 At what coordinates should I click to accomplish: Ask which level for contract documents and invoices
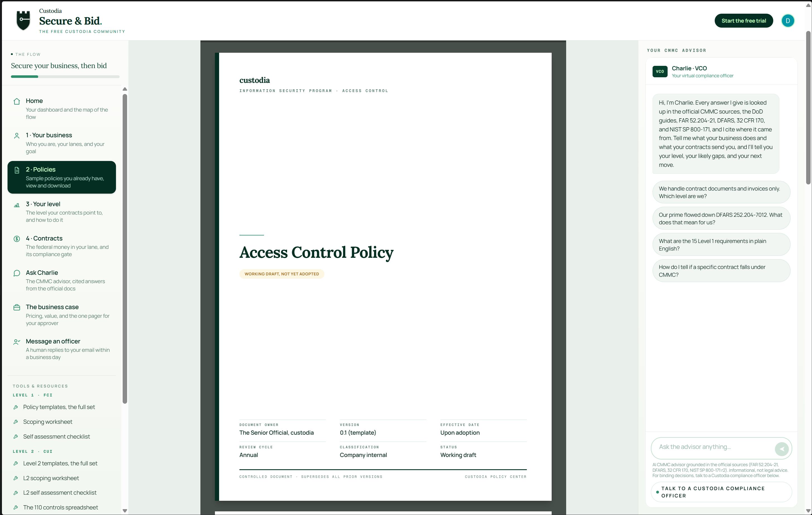tap(721, 192)
